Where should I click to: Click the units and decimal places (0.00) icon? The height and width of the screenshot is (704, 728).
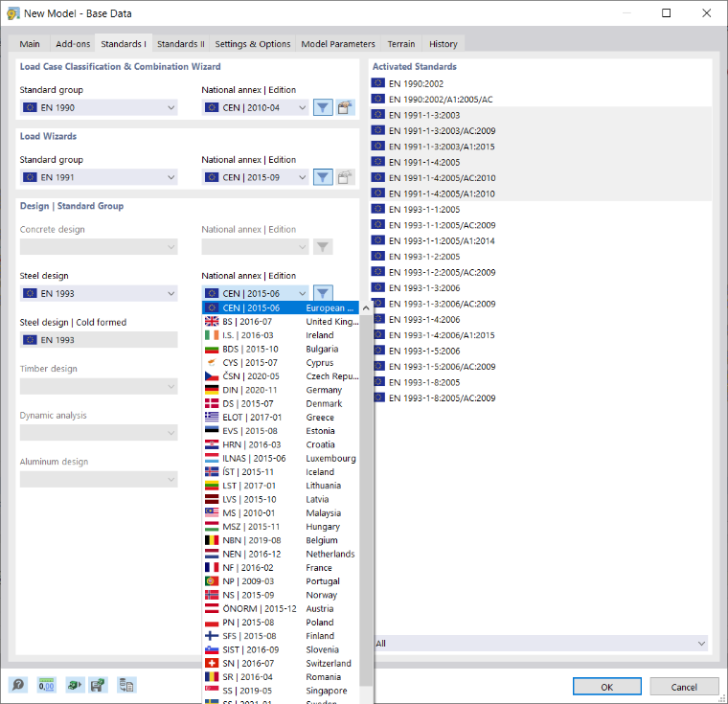click(x=46, y=685)
